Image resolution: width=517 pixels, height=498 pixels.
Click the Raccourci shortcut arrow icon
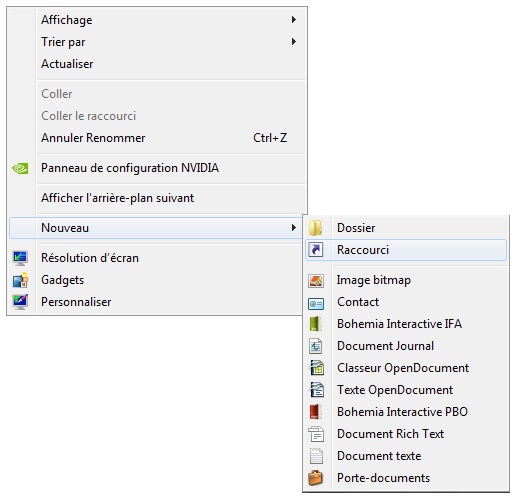point(316,250)
